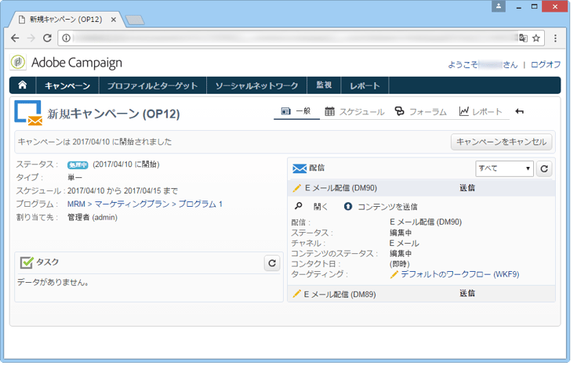The width and height of the screenshot is (588, 380).
Task: Click キャンペーンは 2017/04/10 に開始されました message
Action: coord(95,142)
